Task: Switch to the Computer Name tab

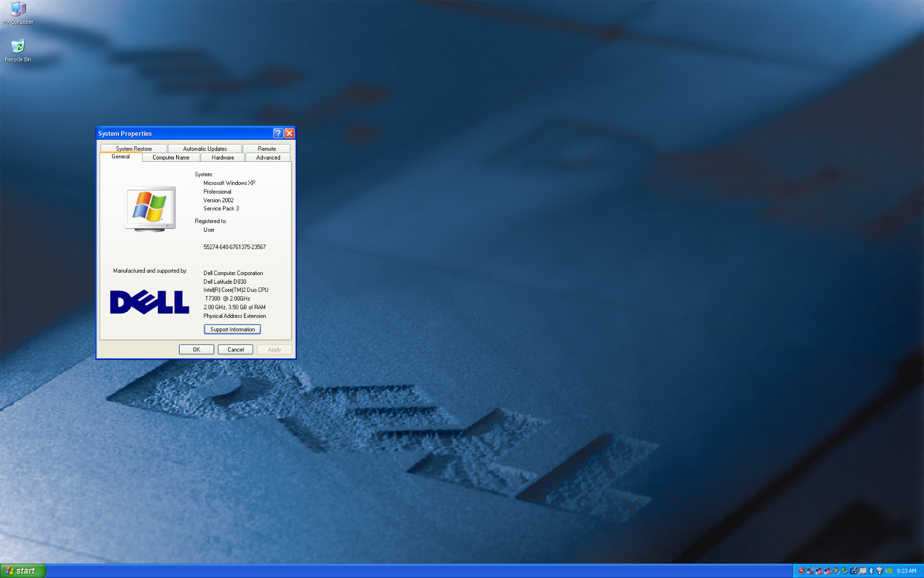Action: pos(171,157)
